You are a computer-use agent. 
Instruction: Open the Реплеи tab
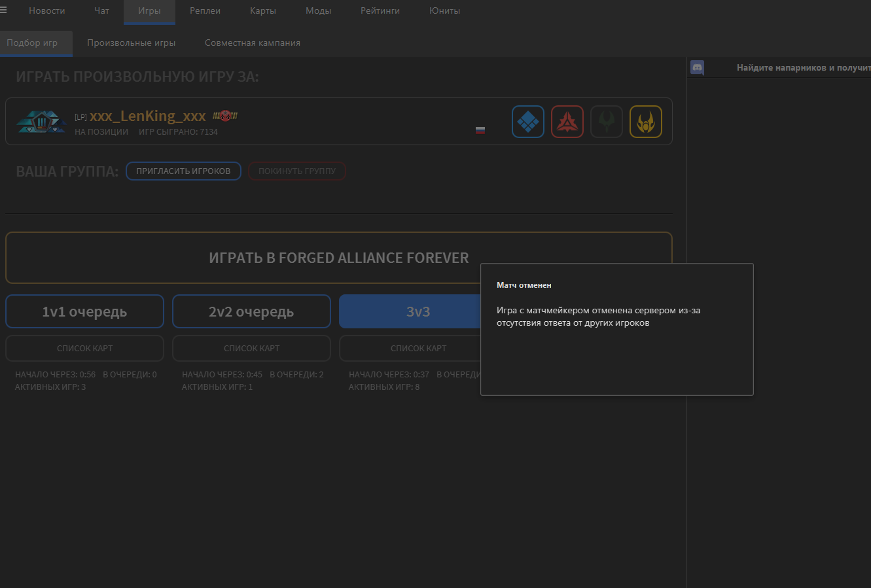[205, 11]
